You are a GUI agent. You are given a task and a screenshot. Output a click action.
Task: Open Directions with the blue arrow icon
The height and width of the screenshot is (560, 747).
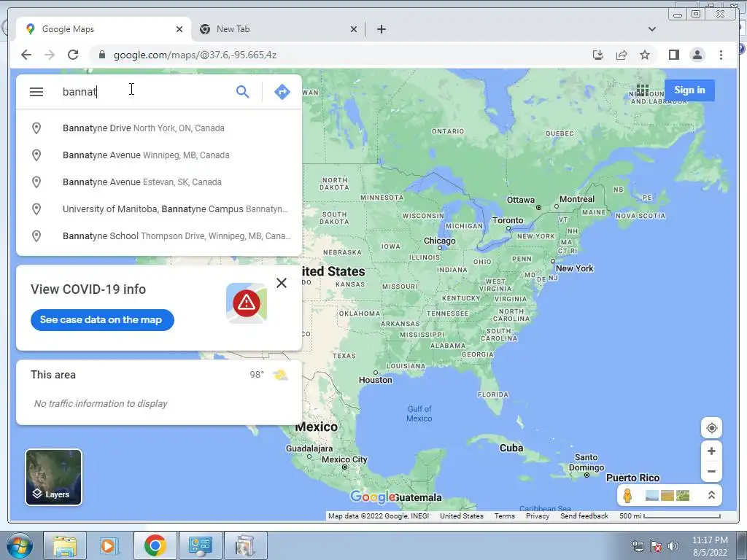tap(282, 91)
